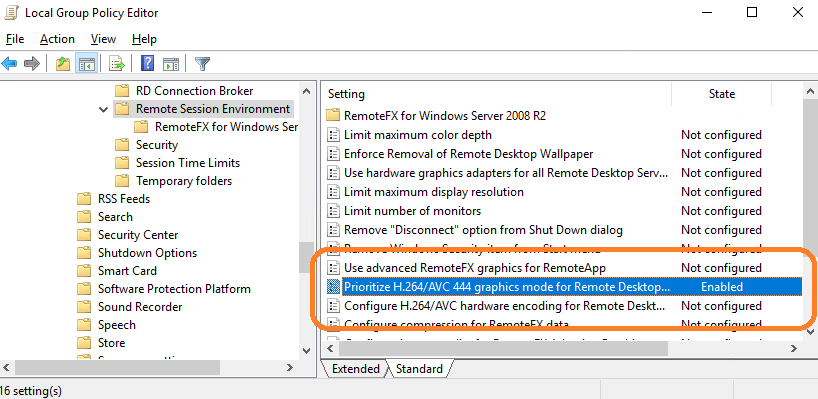Click the Up one level folder icon

point(63,64)
